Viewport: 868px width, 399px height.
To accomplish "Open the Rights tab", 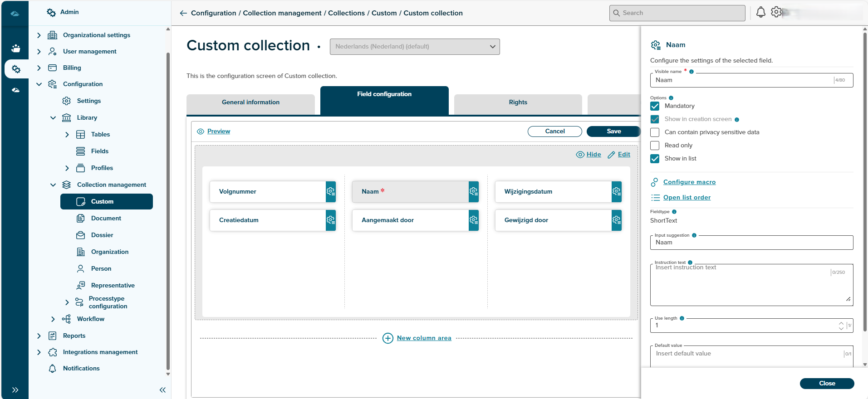I will click(x=518, y=102).
